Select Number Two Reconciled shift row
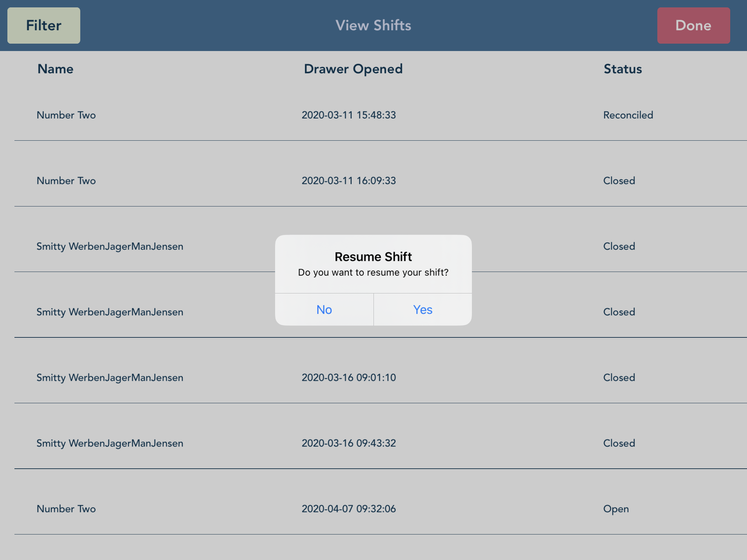747x560 pixels. tap(373, 115)
